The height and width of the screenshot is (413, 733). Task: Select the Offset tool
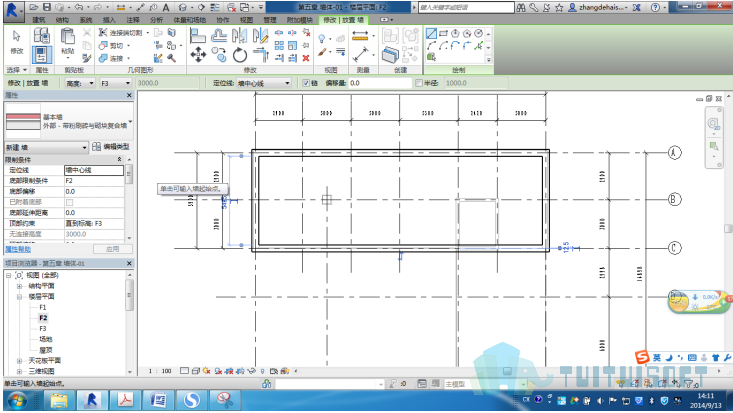coord(218,36)
